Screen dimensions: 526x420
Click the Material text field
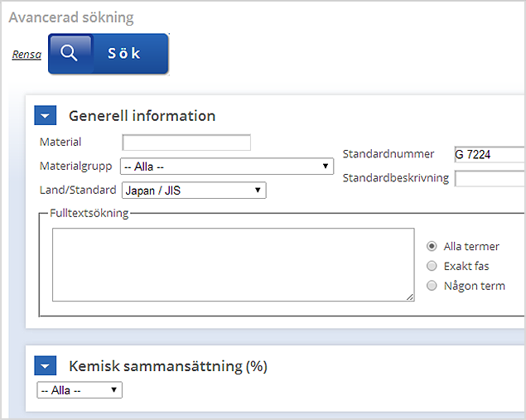point(186,142)
